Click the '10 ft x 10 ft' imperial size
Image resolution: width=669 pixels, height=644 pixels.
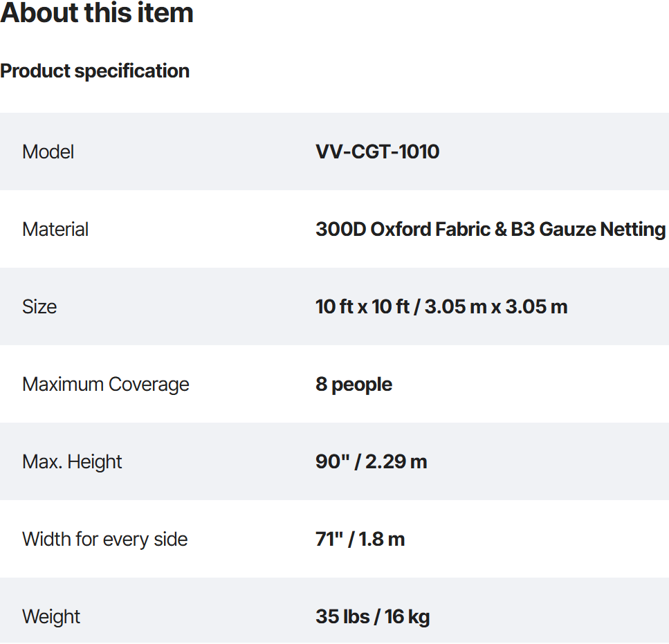(x=363, y=307)
